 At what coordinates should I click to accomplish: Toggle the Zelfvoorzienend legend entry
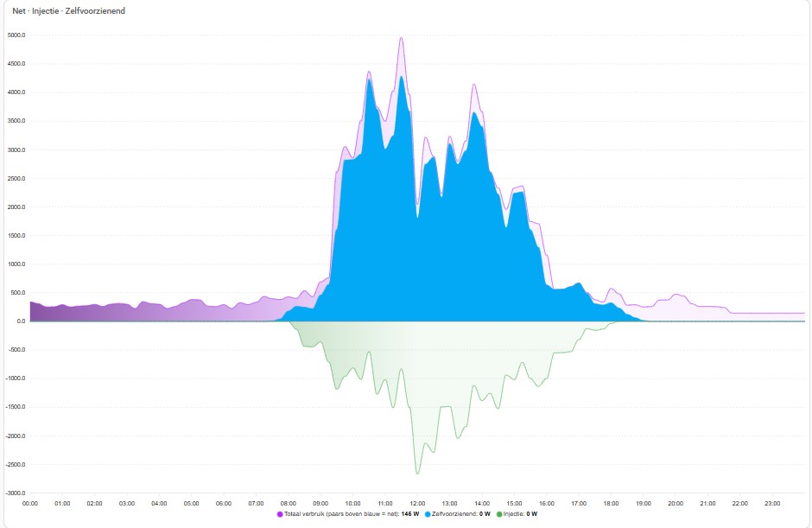457,514
